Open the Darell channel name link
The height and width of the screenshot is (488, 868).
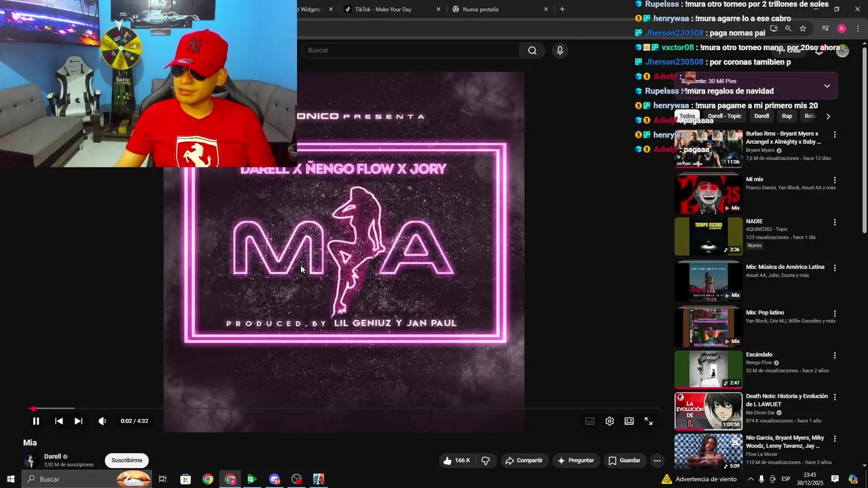[52, 456]
